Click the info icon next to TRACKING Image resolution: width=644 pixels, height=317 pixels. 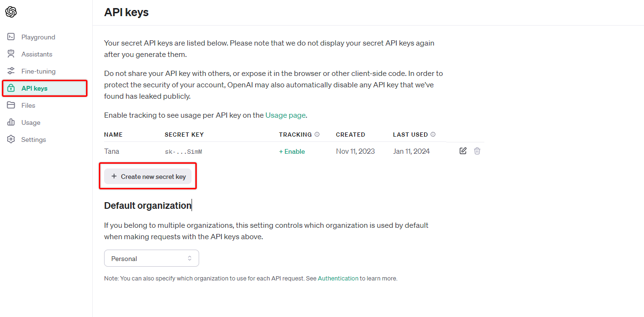point(317,134)
